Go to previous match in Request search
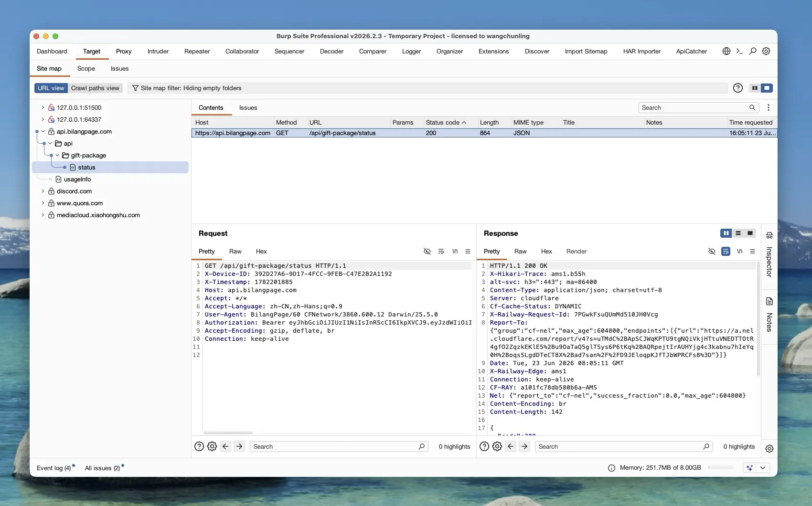The width and height of the screenshot is (812, 506). coord(225,446)
